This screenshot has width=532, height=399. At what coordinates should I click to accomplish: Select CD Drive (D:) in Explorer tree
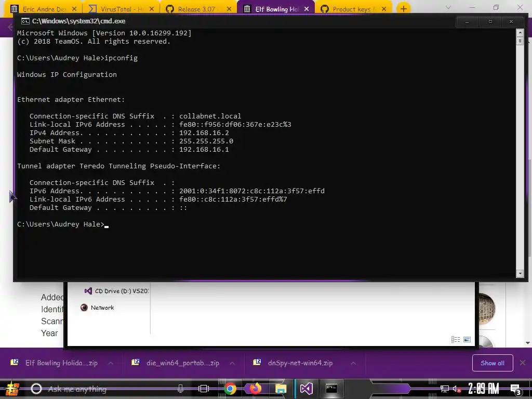[x=116, y=291]
